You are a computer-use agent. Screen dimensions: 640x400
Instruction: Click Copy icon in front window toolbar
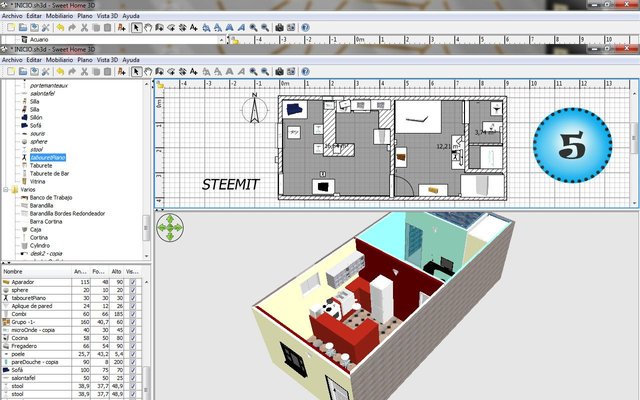pyautogui.click(x=96, y=71)
